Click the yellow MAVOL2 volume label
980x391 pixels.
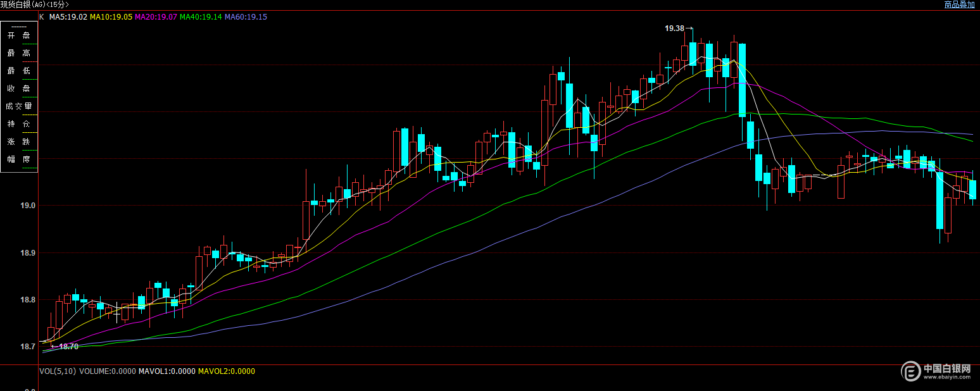(x=227, y=371)
